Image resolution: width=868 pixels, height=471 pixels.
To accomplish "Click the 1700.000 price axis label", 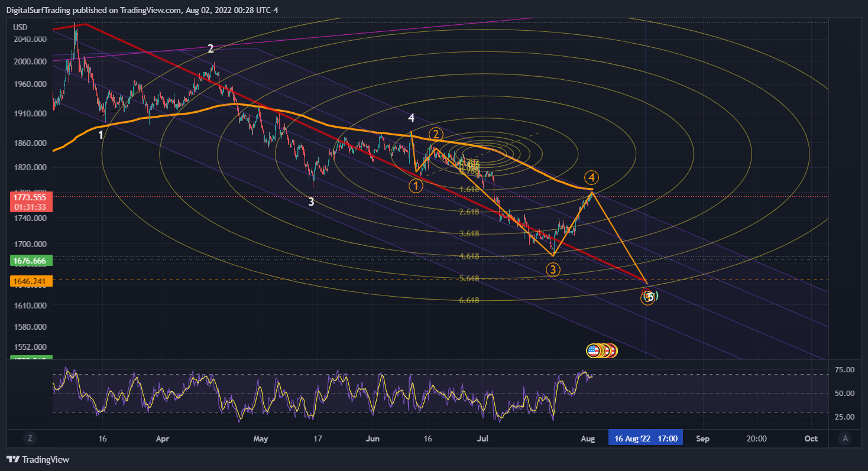I will 29,244.
